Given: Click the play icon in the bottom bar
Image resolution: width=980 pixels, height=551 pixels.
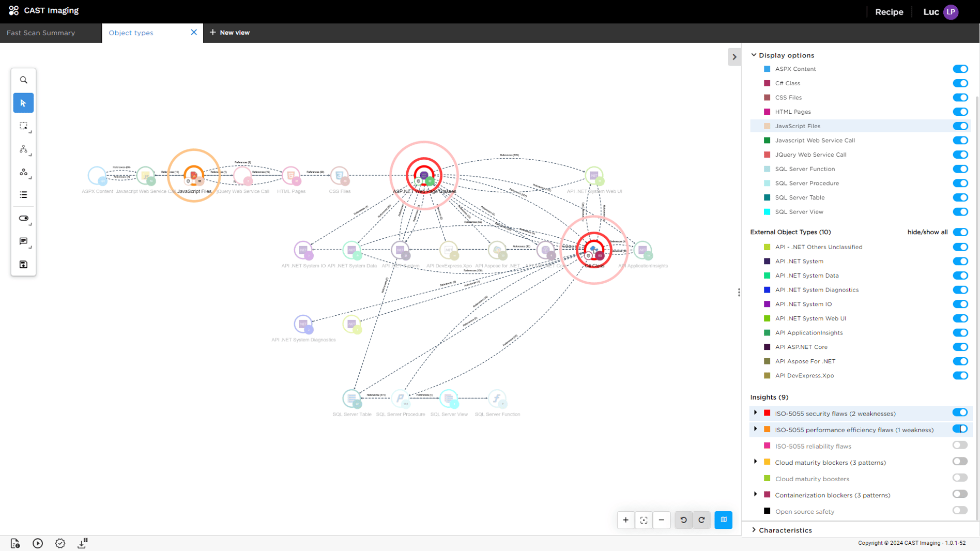Looking at the screenshot, I should [x=37, y=543].
